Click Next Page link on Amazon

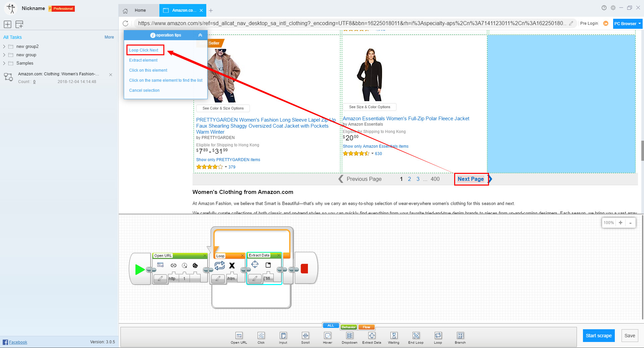pos(471,179)
